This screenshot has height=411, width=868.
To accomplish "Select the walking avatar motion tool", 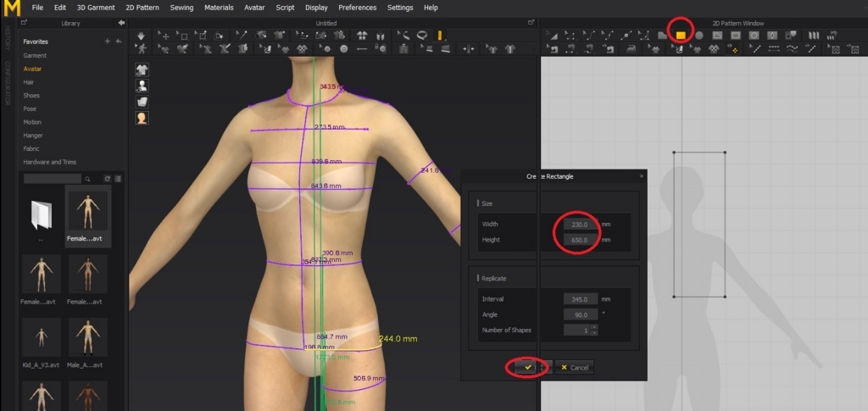I will [142, 48].
